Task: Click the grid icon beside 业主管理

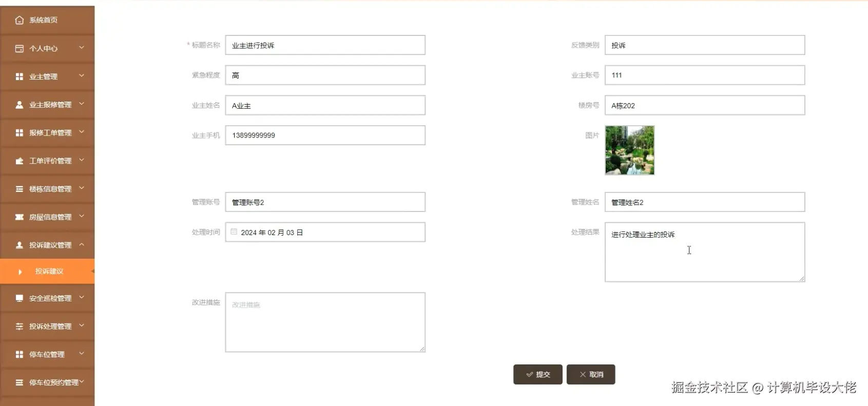Action: pos(20,76)
